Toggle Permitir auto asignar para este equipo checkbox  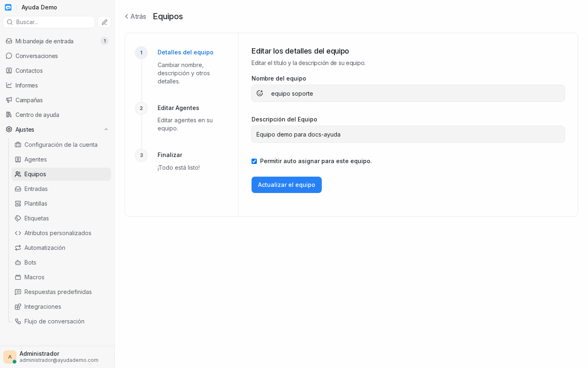point(254,161)
